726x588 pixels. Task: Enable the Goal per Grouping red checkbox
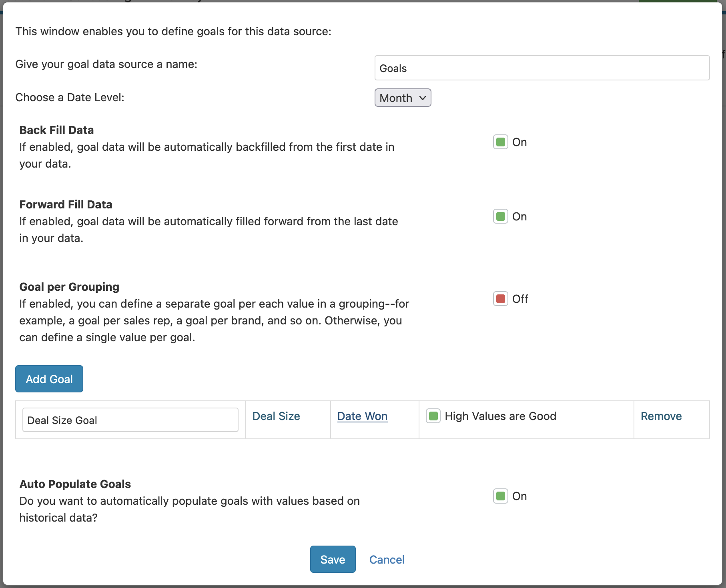click(500, 299)
